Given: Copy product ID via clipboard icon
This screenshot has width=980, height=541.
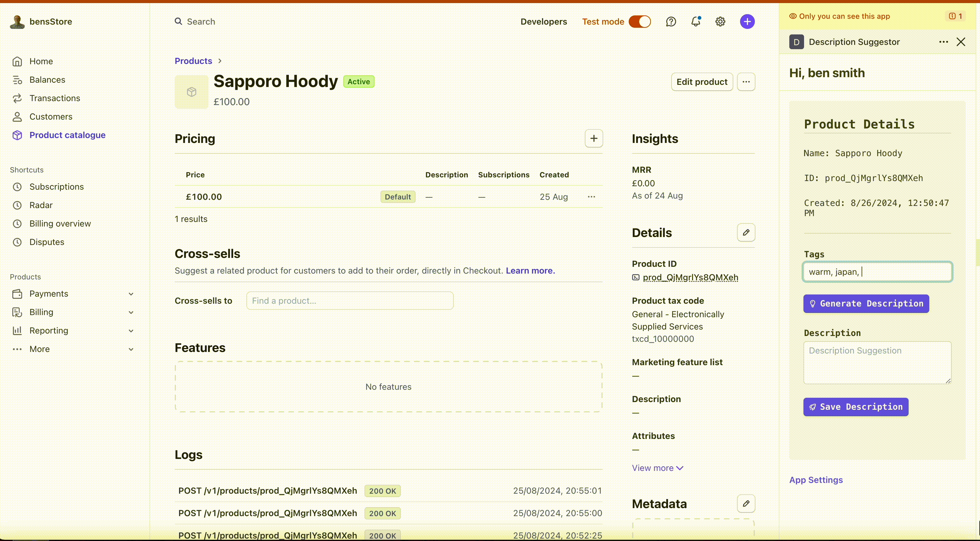Looking at the screenshot, I should pos(636,277).
